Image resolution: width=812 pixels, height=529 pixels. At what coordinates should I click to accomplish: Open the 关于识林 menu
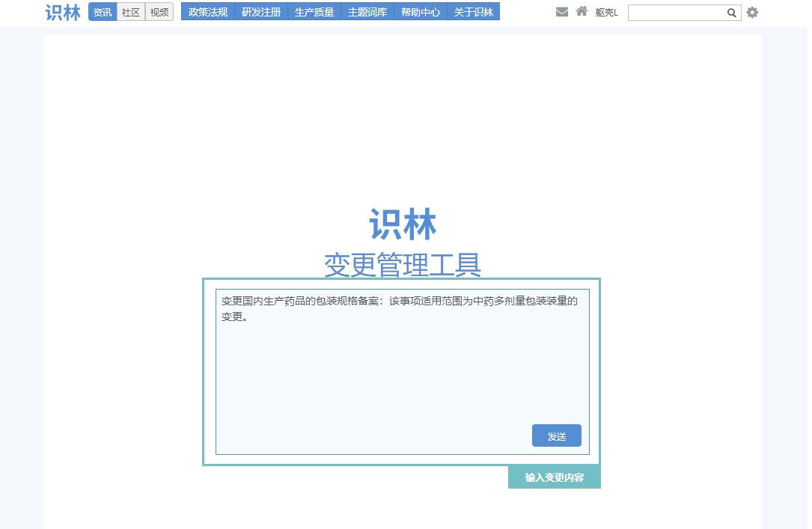(473, 12)
